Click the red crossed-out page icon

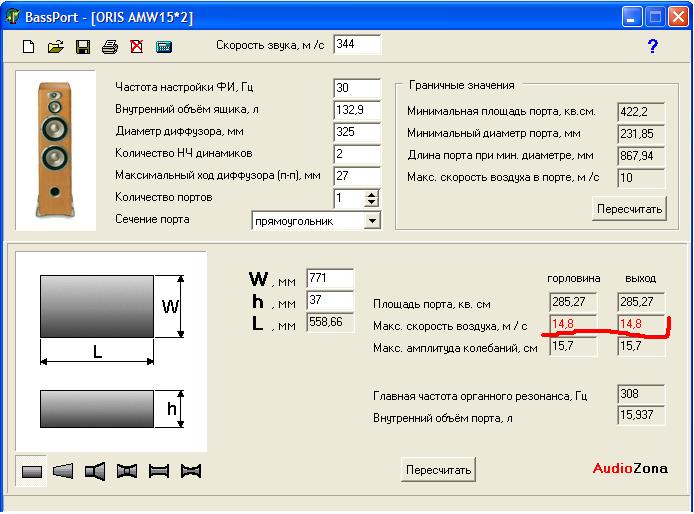click(x=136, y=46)
